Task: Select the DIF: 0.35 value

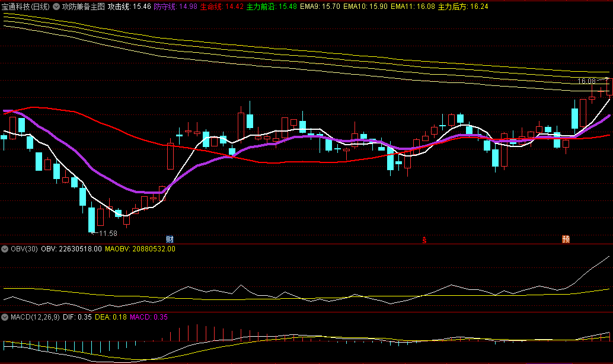Action: [77, 317]
